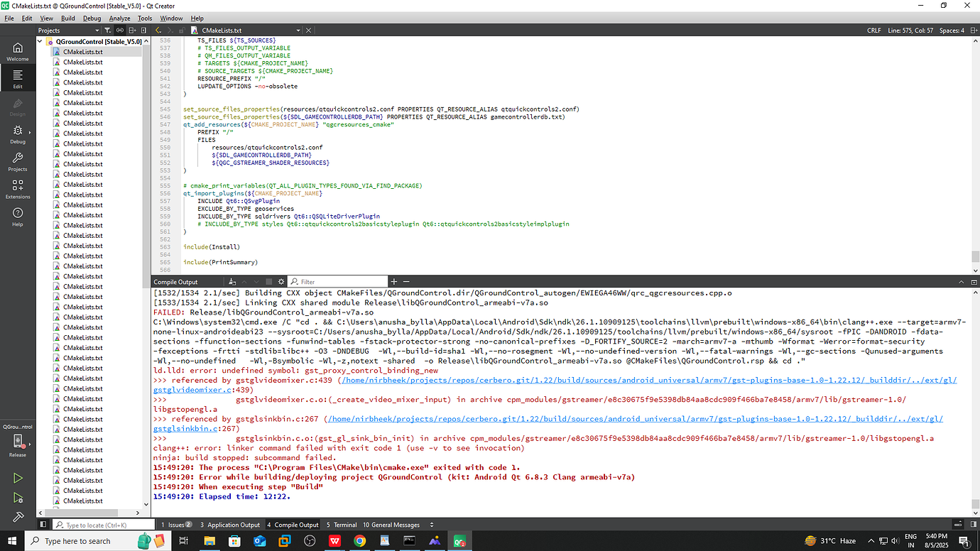The height and width of the screenshot is (551, 980).
Task: Click the Compile Output filter field
Action: pos(337,280)
